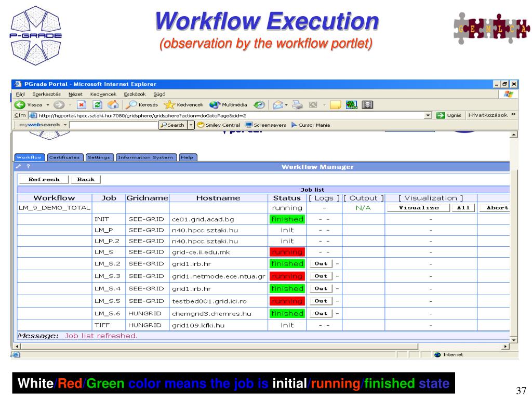Image resolution: width=532 pixels, height=399 pixels.
Task: Click Out button for job LM_S.3
Action: [x=321, y=276]
